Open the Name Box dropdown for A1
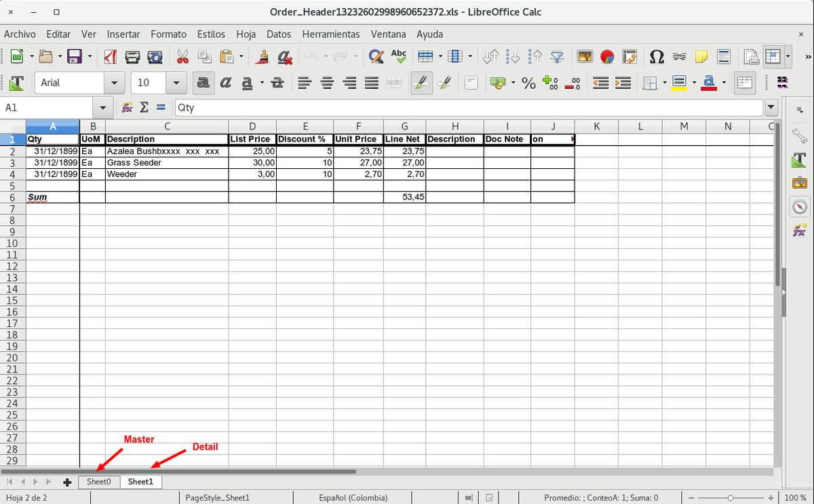The width and height of the screenshot is (814, 504). tap(102, 107)
